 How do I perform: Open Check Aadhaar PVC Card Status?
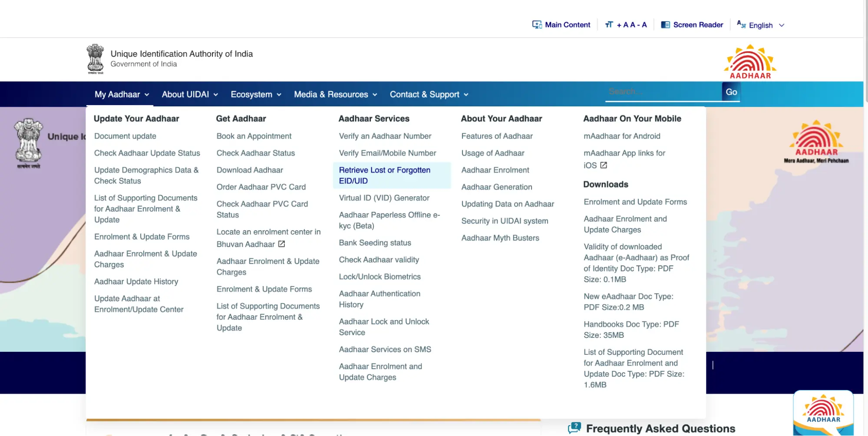coord(262,209)
